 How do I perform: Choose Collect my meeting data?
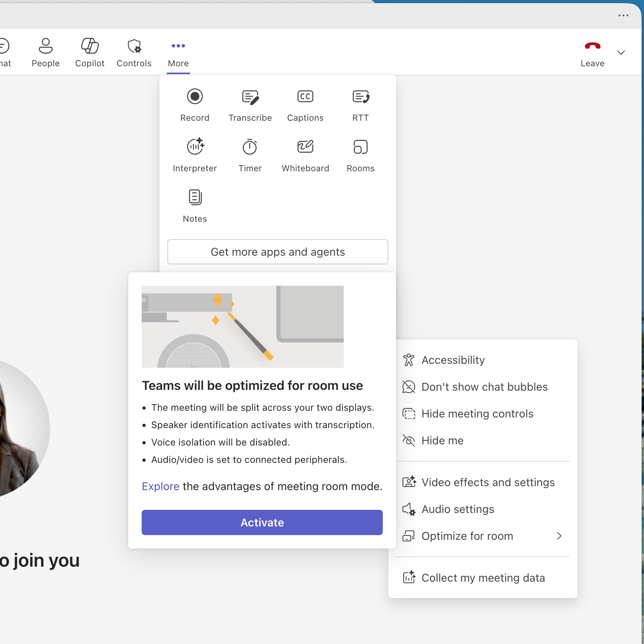(483, 578)
